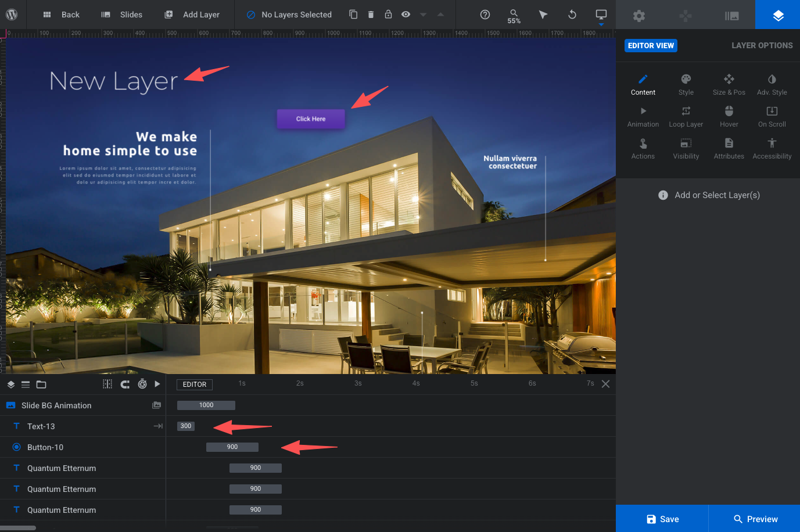The image size is (800, 532).
Task: Open the responsive device preview dropdown
Action: (601, 16)
